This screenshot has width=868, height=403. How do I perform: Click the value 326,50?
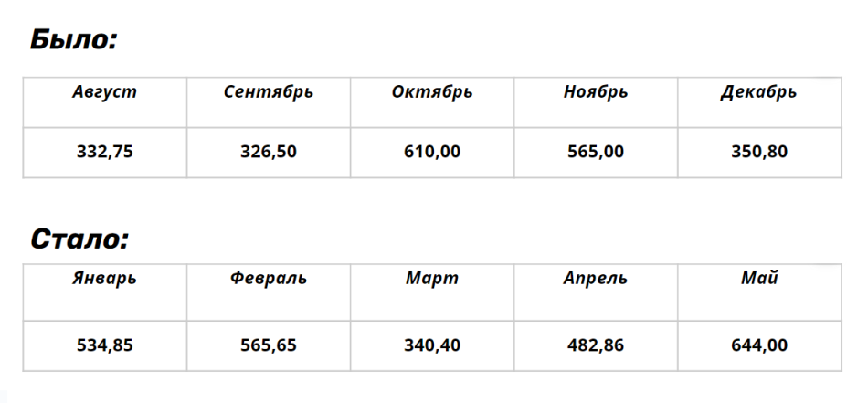269,152
